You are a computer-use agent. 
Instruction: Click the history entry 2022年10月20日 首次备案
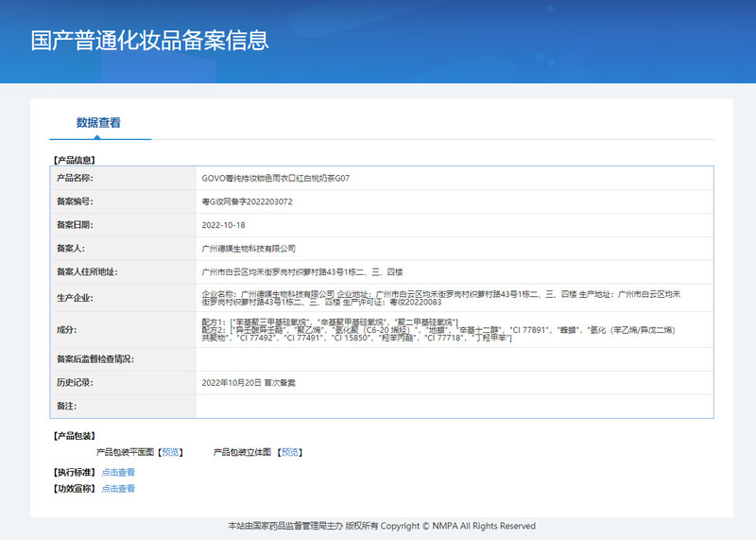[249, 383]
